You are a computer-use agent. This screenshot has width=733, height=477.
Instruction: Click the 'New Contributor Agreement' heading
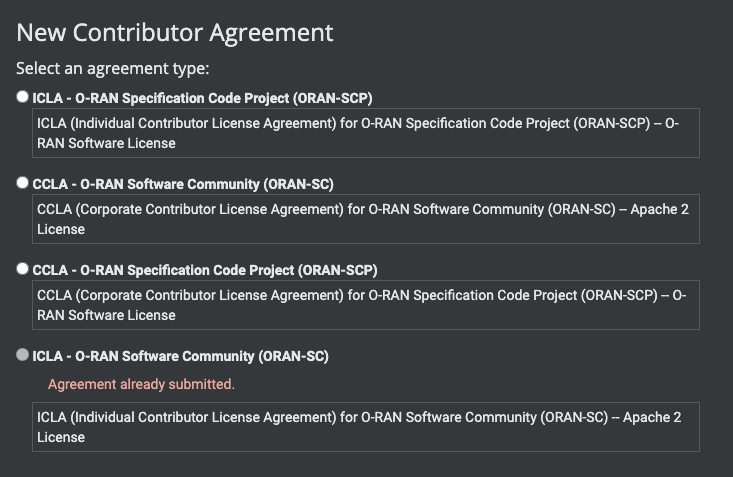175,33
